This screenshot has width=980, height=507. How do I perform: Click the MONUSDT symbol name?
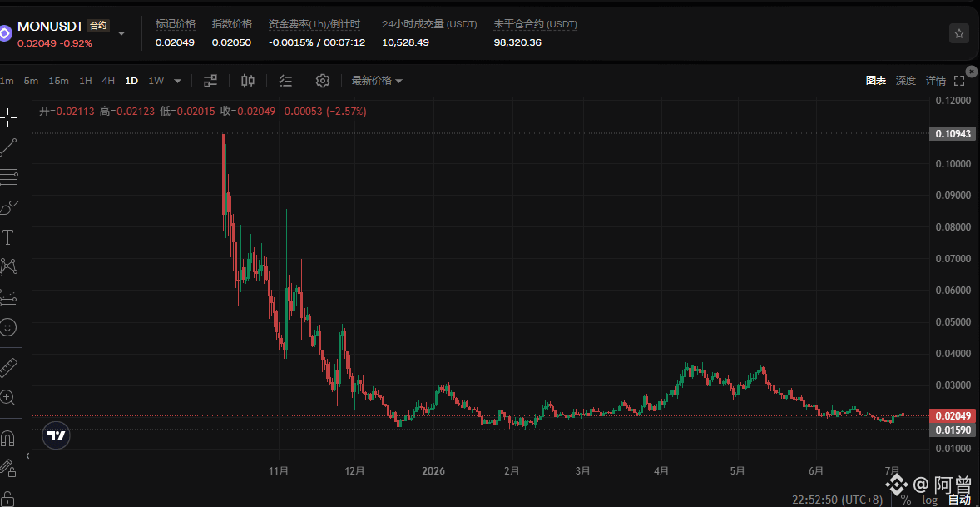(x=51, y=27)
